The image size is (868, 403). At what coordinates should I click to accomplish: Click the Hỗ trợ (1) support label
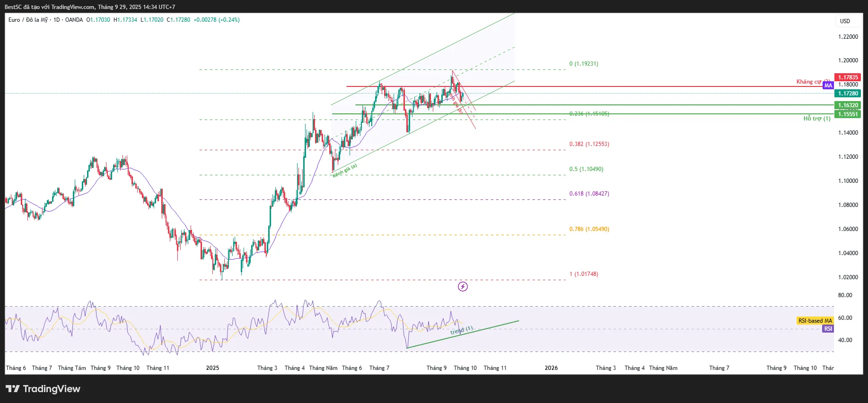816,119
